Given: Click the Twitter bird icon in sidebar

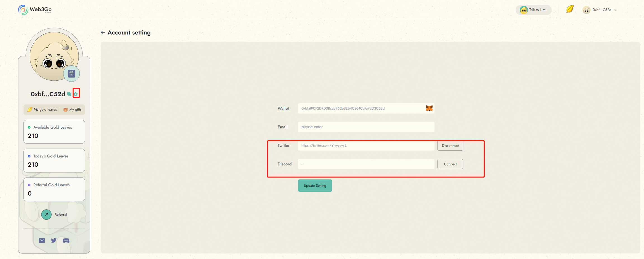Looking at the screenshot, I should [54, 240].
